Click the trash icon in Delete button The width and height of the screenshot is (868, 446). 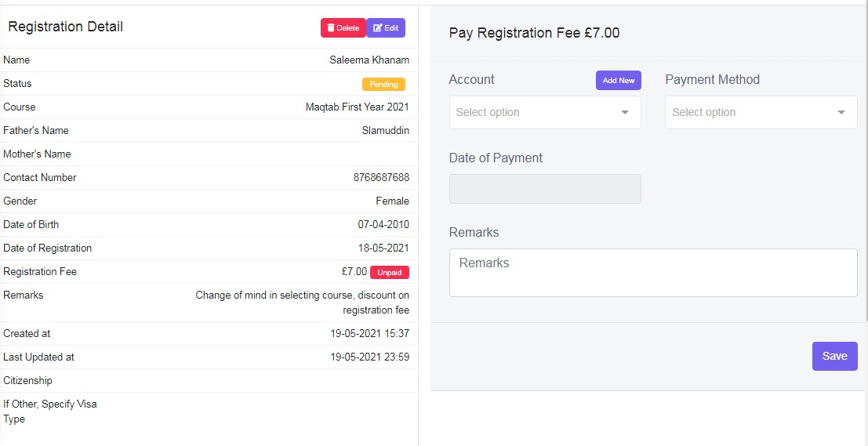click(330, 27)
